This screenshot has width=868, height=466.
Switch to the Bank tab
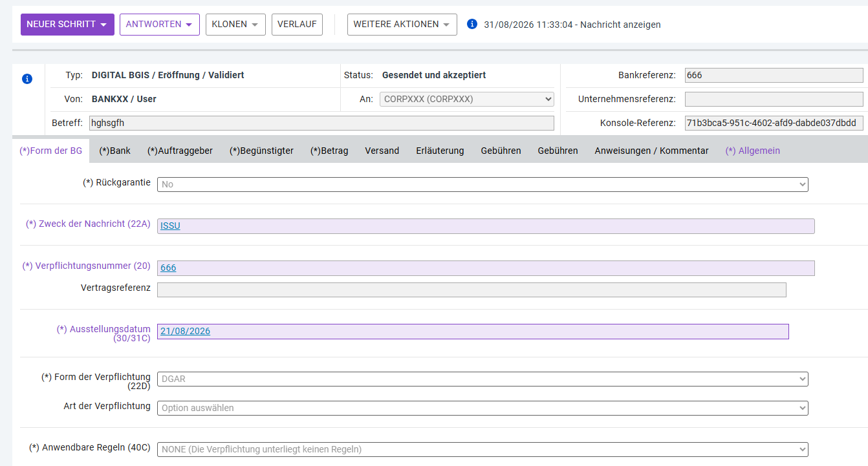coord(114,151)
